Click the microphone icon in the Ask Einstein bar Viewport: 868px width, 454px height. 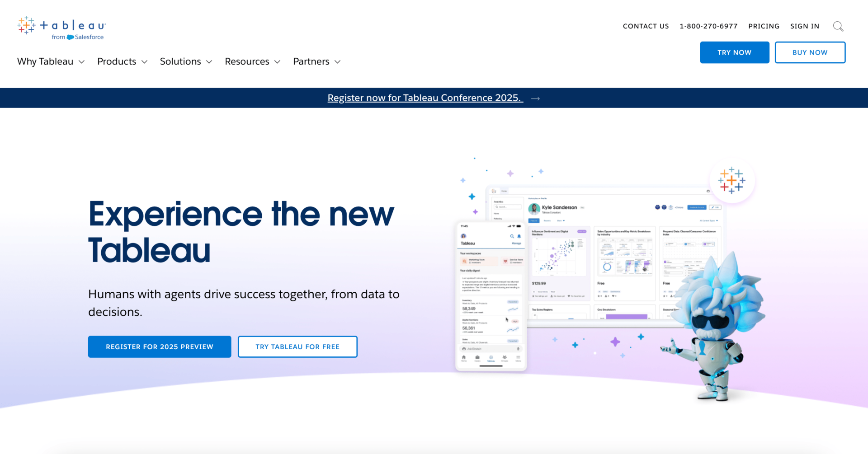click(518, 349)
